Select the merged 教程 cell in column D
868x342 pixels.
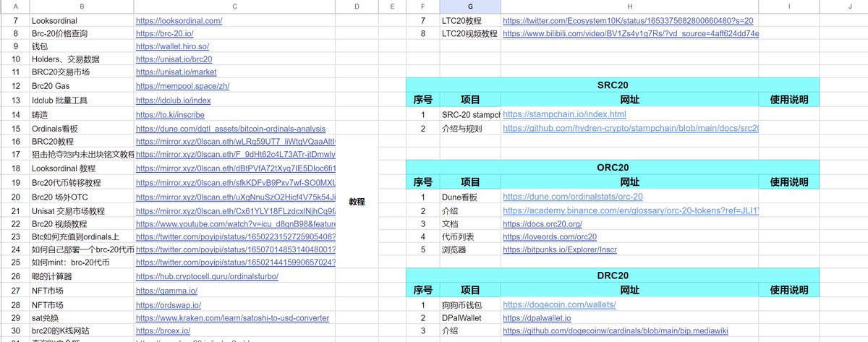357,202
